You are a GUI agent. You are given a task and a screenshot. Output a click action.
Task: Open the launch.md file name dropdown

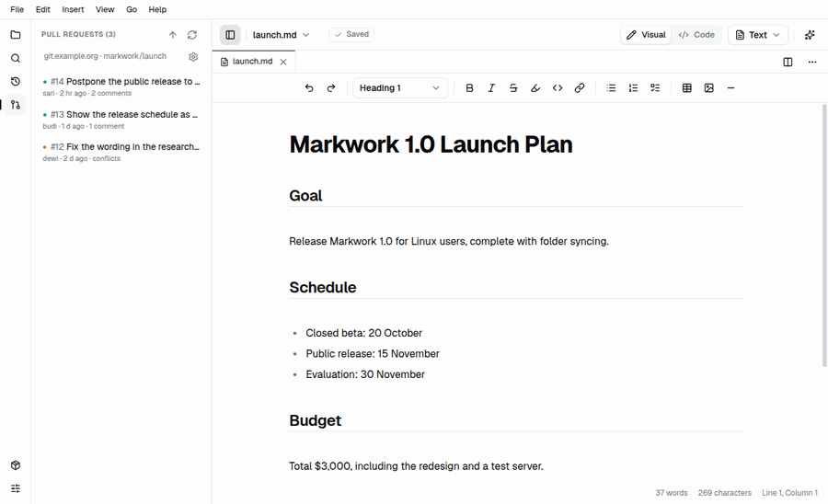click(x=281, y=35)
